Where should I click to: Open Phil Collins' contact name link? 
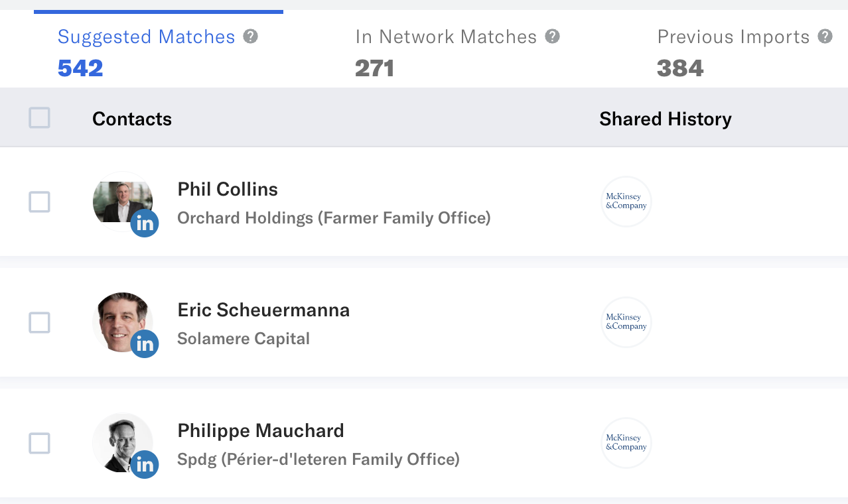click(228, 189)
